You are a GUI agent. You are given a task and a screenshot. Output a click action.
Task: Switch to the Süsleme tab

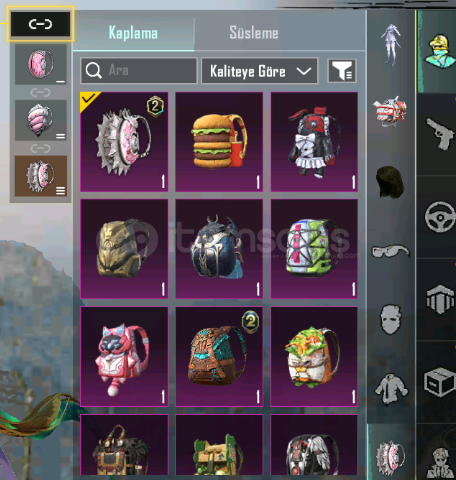[x=254, y=33]
